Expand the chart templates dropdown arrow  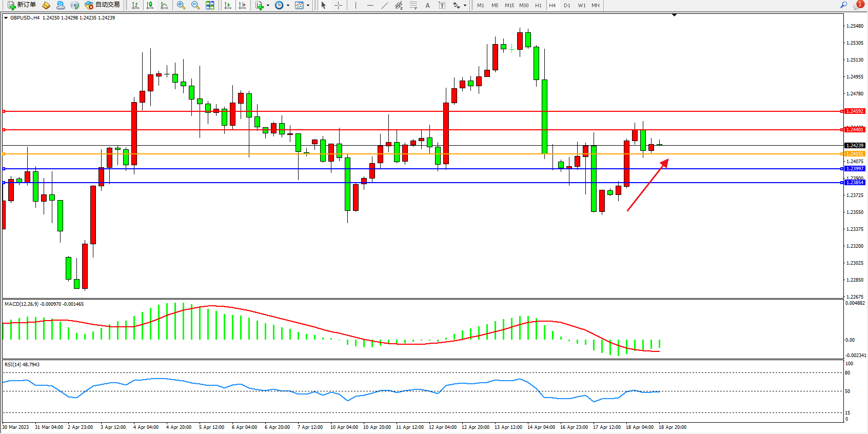tap(308, 6)
